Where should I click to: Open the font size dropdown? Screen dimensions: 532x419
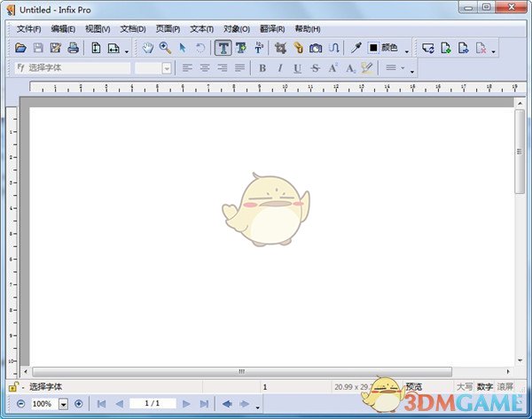tap(167, 68)
